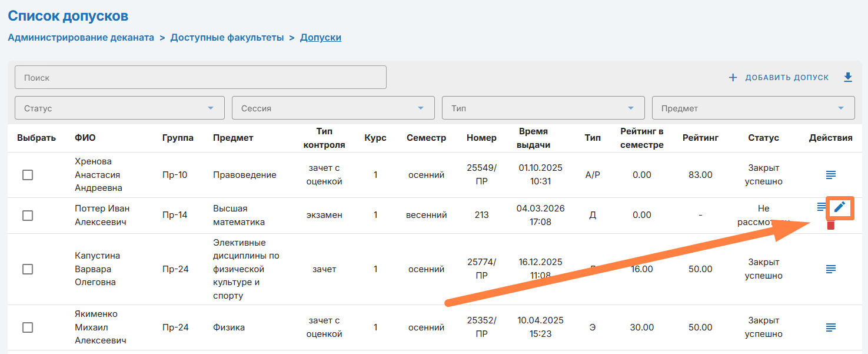This screenshot has height=354, width=868.
Task: Tick the checkbox for Поттер Иван
Action: (28, 215)
